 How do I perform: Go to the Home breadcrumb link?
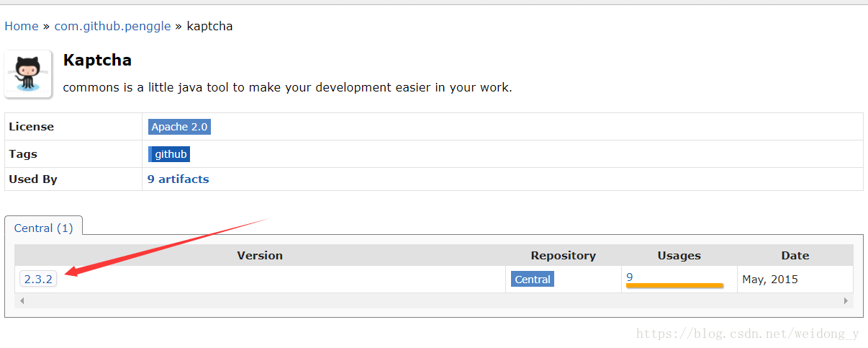(x=22, y=27)
